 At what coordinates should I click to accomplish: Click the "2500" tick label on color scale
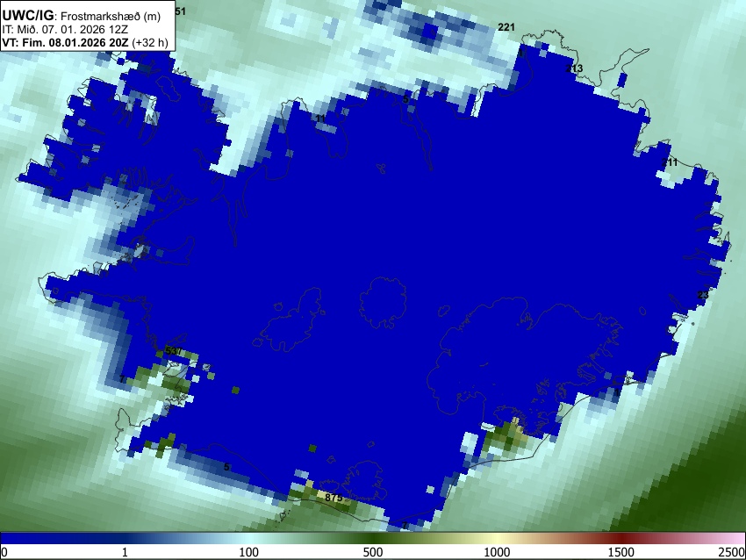(732, 552)
